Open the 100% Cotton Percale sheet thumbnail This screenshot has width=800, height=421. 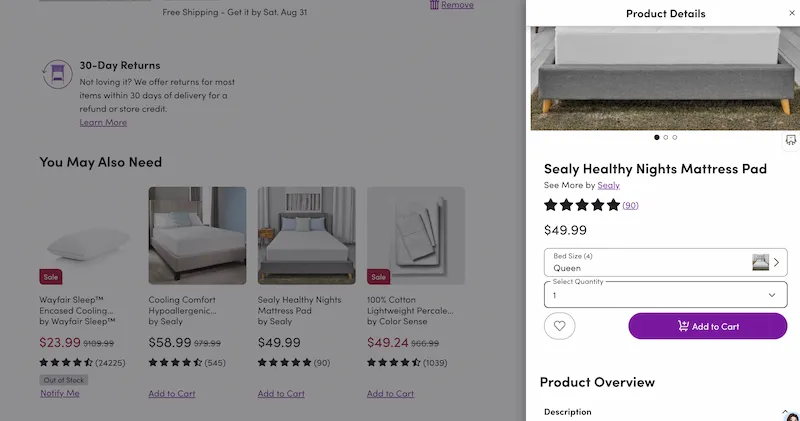[415, 236]
